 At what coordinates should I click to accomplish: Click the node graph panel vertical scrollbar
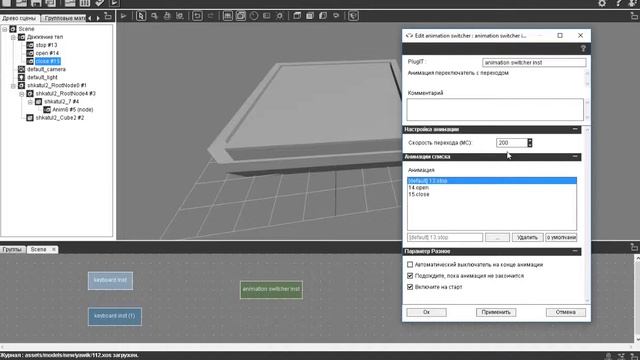click(637, 299)
